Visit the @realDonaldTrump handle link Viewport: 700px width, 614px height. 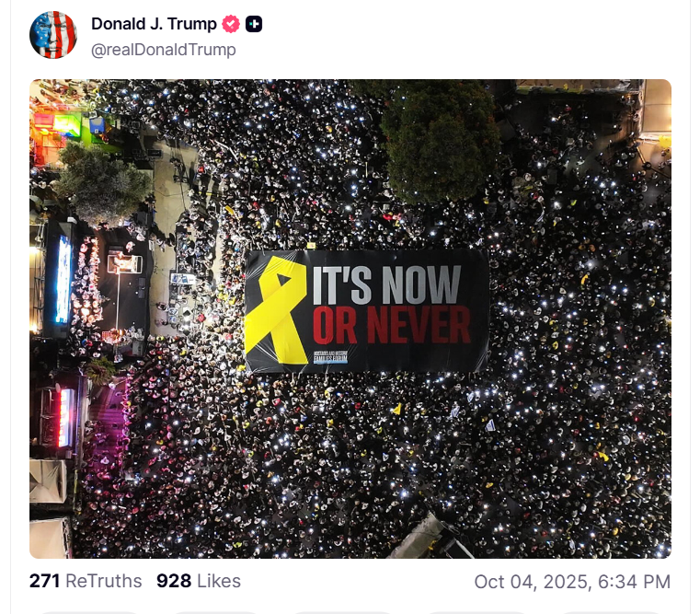click(164, 50)
